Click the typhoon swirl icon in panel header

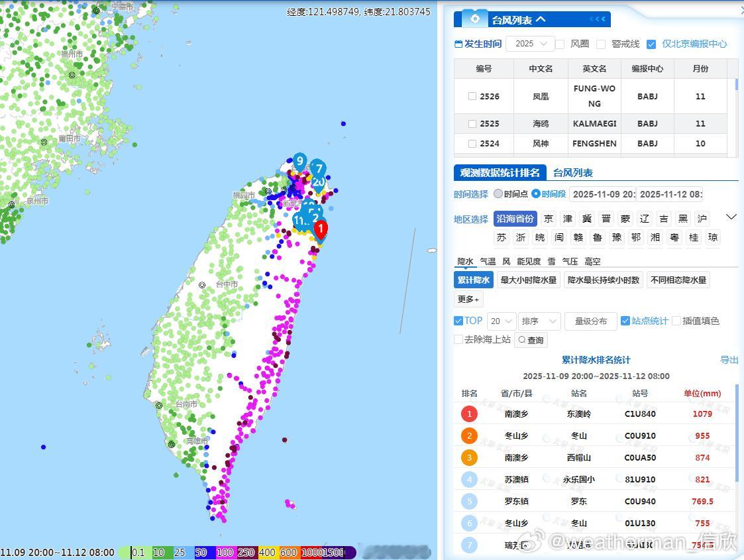[474, 19]
